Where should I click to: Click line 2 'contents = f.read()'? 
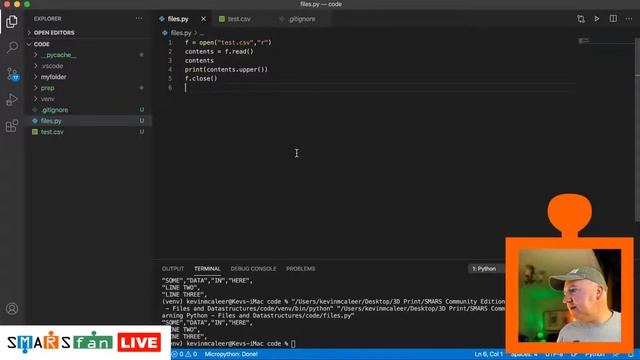(219, 51)
